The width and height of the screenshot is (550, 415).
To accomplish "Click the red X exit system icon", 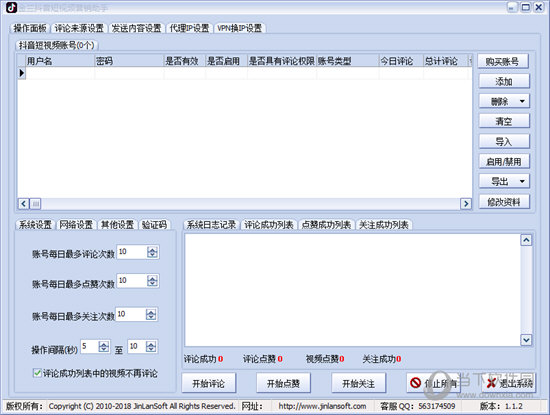I will 491,383.
